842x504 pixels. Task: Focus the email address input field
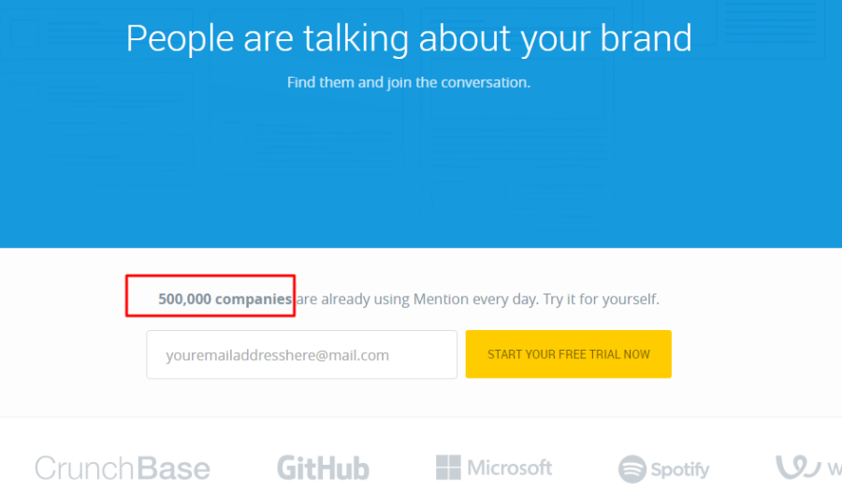pyautogui.click(x=301, y=354)
